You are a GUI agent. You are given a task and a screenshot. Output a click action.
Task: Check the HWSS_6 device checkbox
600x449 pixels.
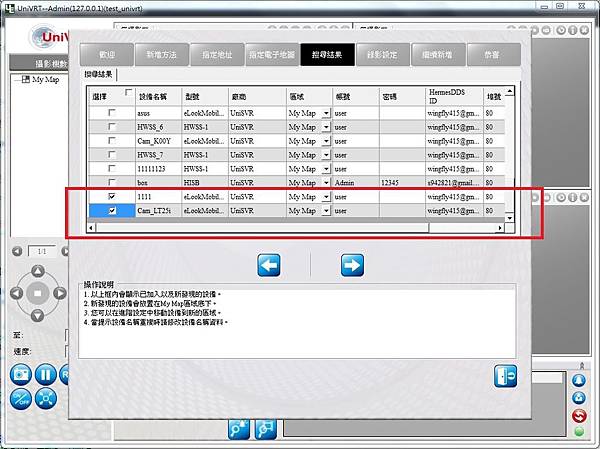[112, 126]
